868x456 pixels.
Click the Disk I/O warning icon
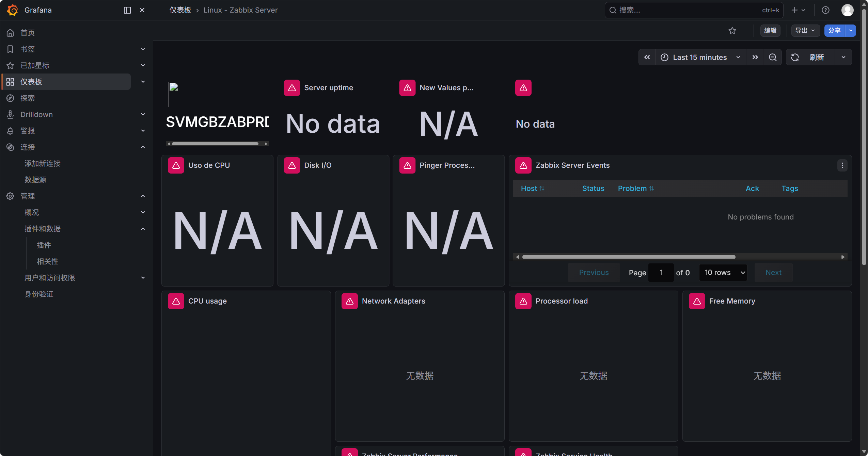(292, 165)
